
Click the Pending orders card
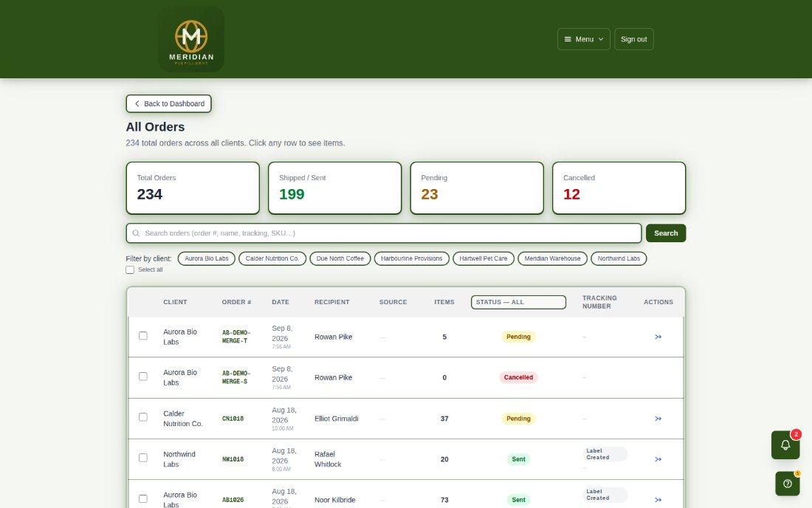[477, 188]
